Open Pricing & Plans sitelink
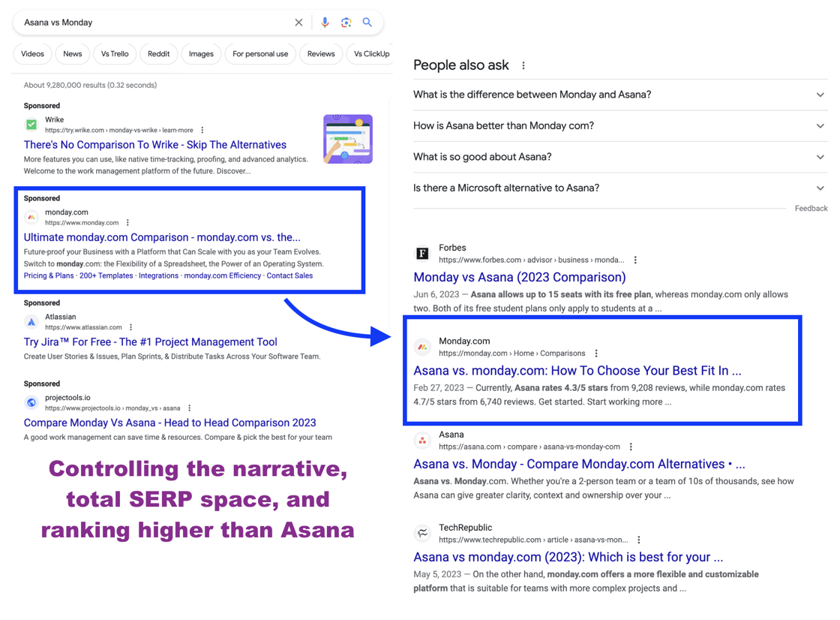Image resolution: width=840 pixels, height=620 pixels. point(49,275)
